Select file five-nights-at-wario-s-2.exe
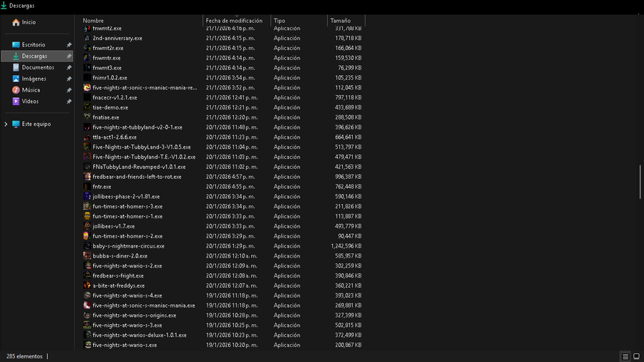The width and height of the screenshot is (644, 362). coord(127,265)
